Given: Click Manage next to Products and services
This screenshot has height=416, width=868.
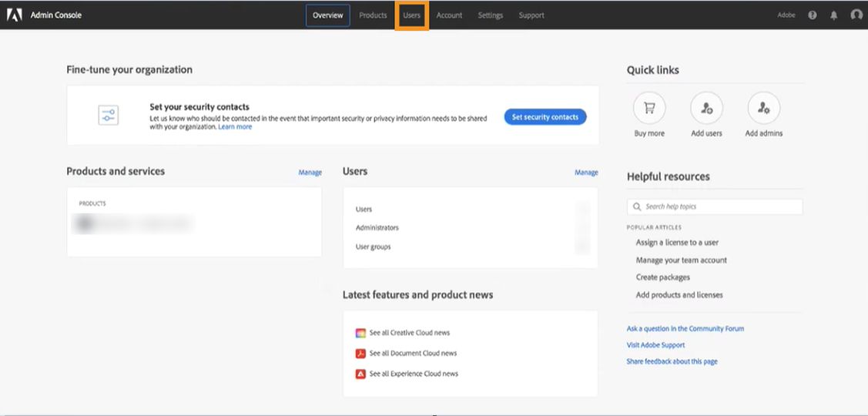Looking at the screenshot, I should click(x=310, y=173).
